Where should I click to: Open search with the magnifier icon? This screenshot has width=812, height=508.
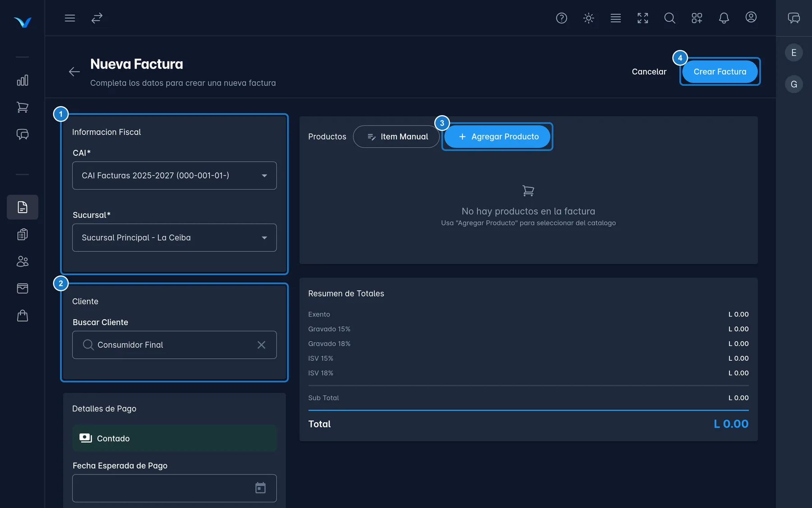(670, 18)
